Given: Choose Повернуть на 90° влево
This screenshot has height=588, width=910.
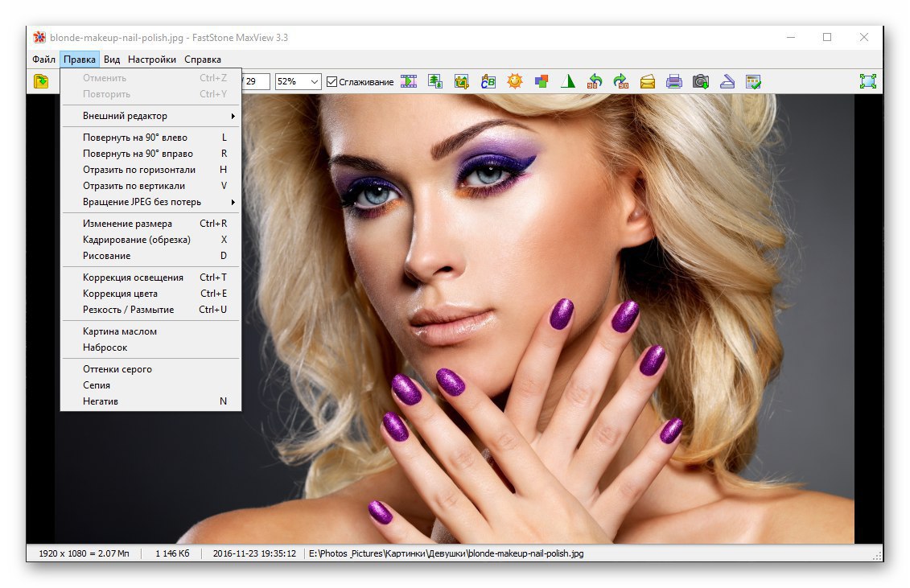Looking at the screenshot, I should [151, 138].
